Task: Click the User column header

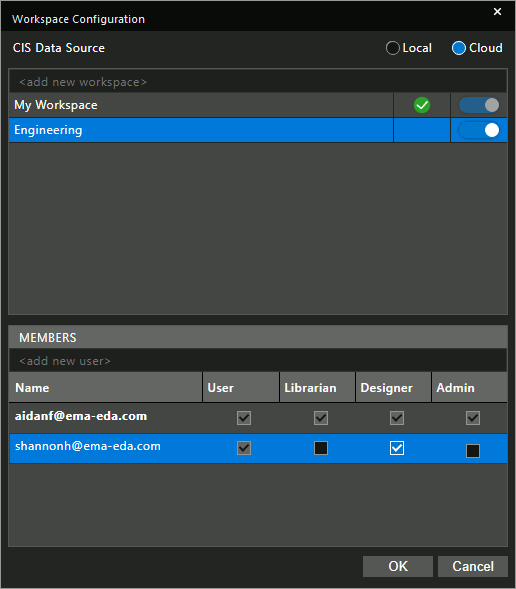Action: [x=241, y=388]
